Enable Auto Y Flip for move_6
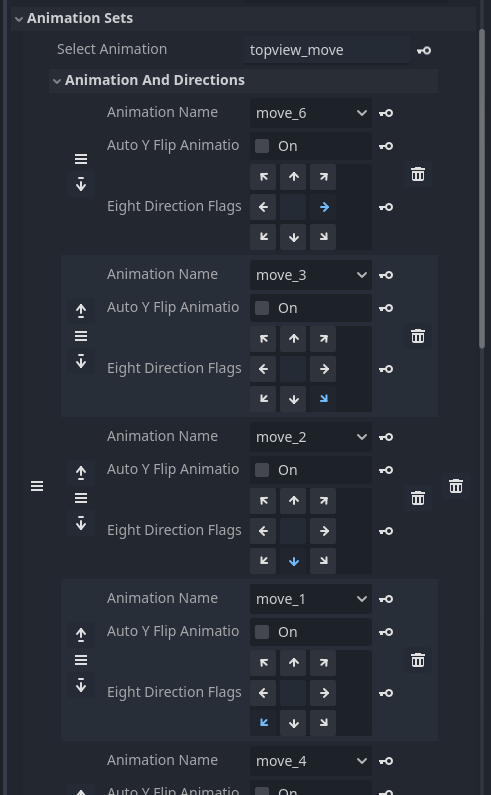Image resolution: width=491 pixels, height=795 pixels. coord(262,146)
